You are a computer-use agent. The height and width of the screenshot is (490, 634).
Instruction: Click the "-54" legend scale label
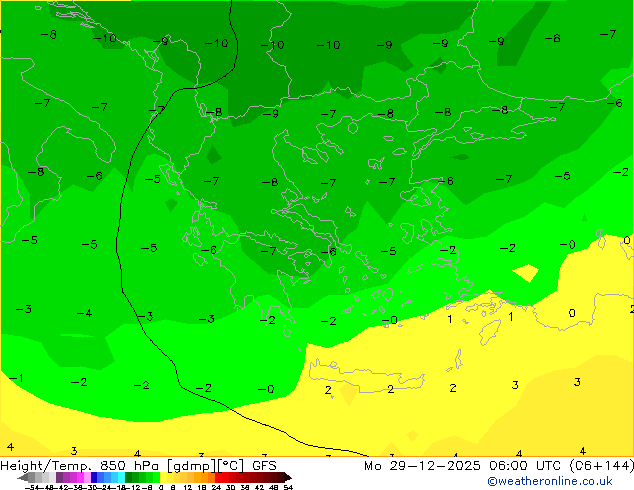point(32,488)
